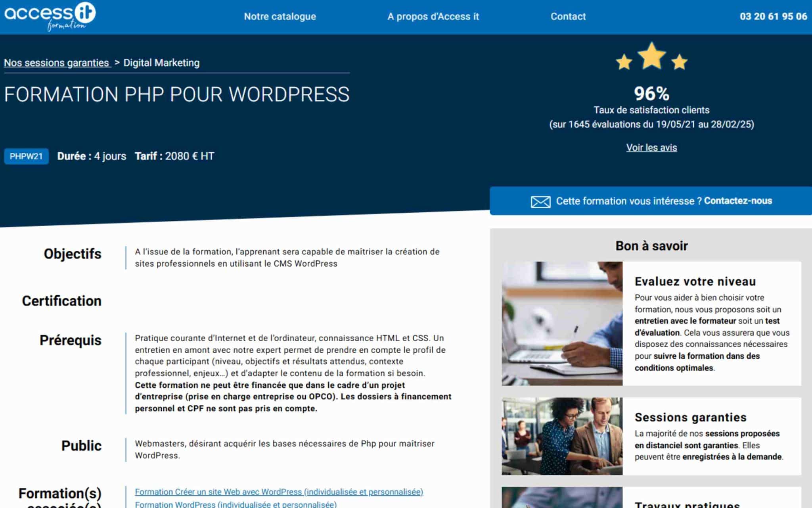Click Digital Marketing breadcrumb text

pos(161,63)
